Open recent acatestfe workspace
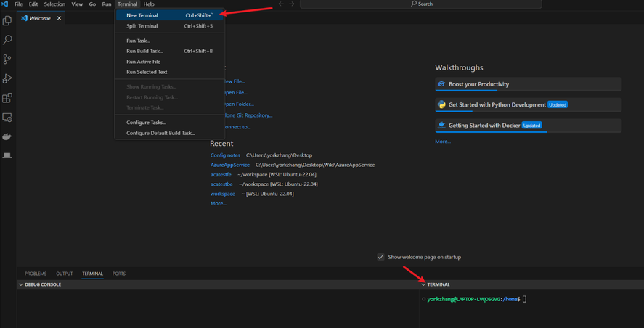644x328 pixels. coord(221,174)
